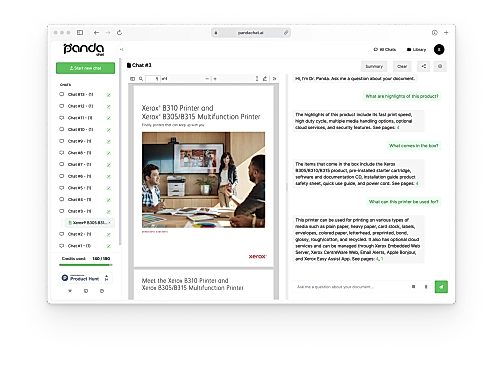Click the user avatar circle

tap(439, 49)
